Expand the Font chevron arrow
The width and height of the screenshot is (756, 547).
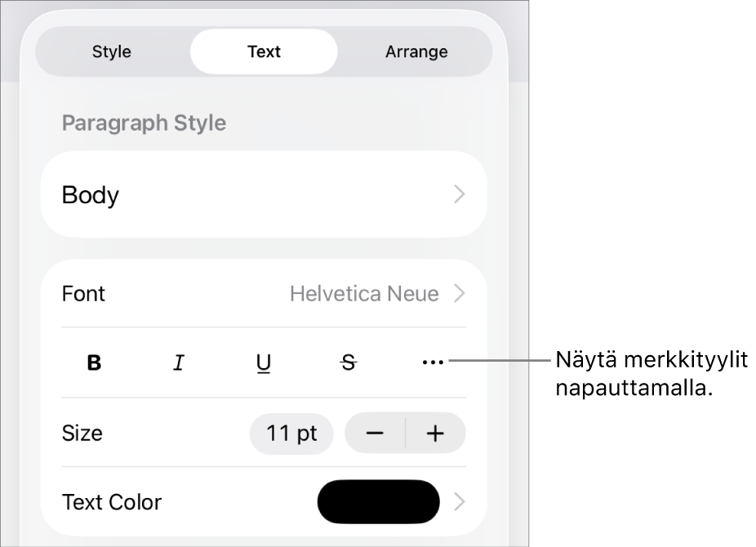pyautogui.click(x=460, y=294)
